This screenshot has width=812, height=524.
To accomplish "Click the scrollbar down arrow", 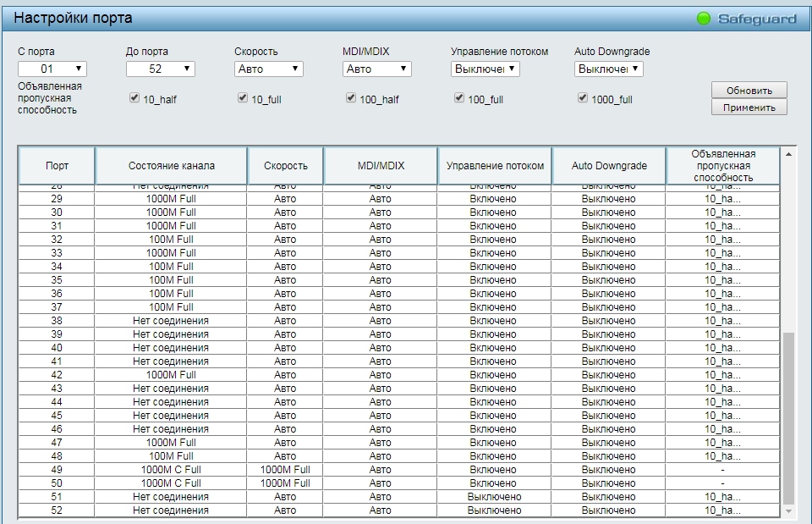I will pyautogui.click(x=789, y=511).
